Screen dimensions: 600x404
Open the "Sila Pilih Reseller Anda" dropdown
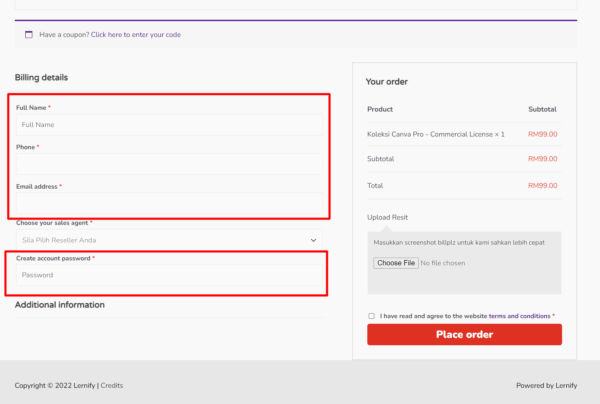pos(160,240)
